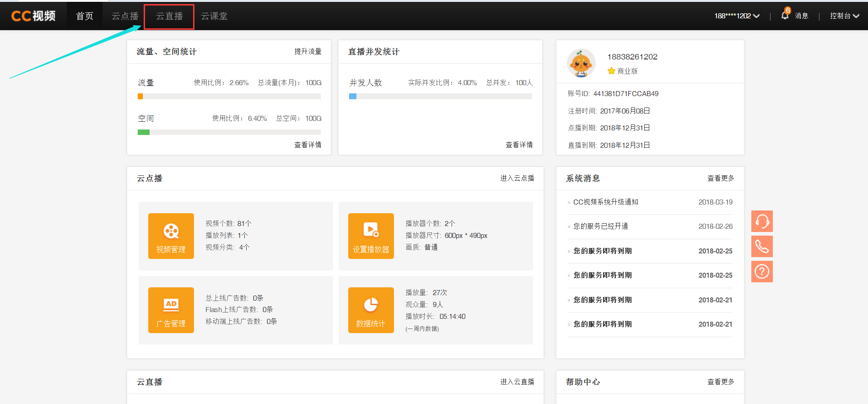868x404 pixels.
Task: Open the 视频管理 video management icon
Action: click(171, 236)
